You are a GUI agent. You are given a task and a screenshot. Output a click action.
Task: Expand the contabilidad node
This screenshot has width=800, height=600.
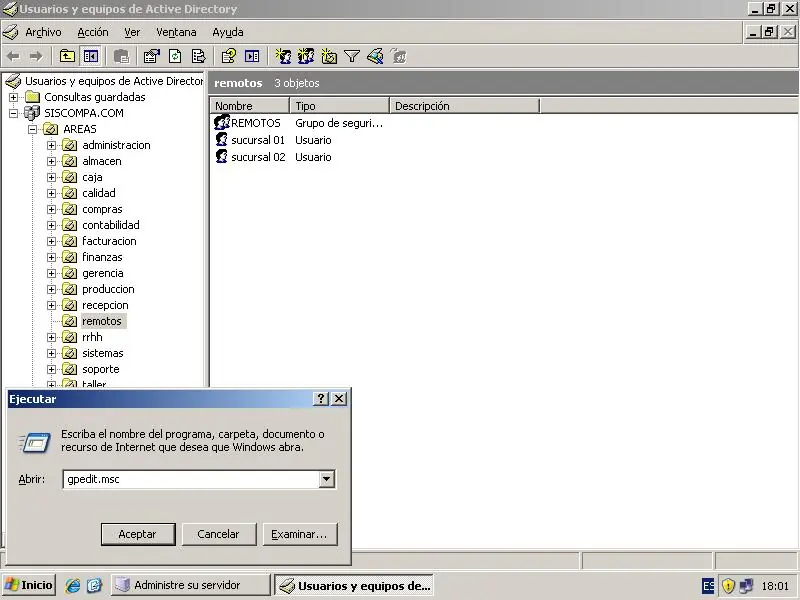pyautogui.click(x=52, y=225)
